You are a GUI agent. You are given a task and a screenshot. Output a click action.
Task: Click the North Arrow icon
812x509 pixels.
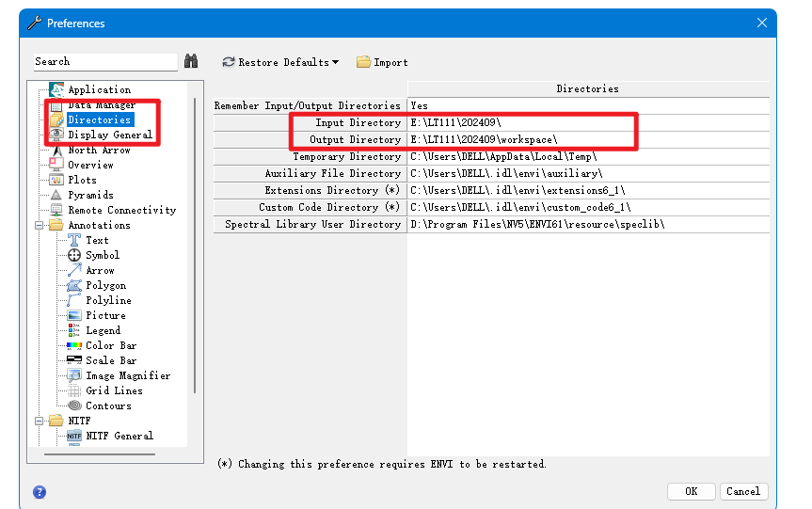[56, 150]
